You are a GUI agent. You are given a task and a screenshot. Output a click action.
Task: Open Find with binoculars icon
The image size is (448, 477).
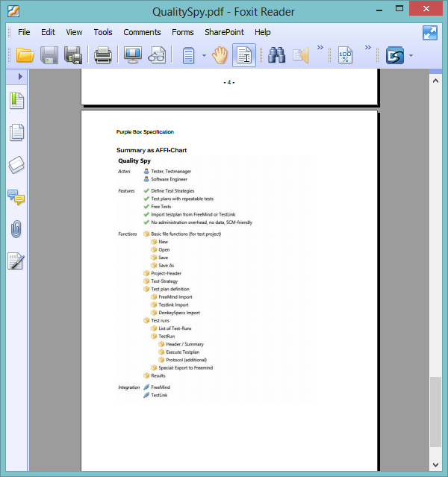point(276,55)
